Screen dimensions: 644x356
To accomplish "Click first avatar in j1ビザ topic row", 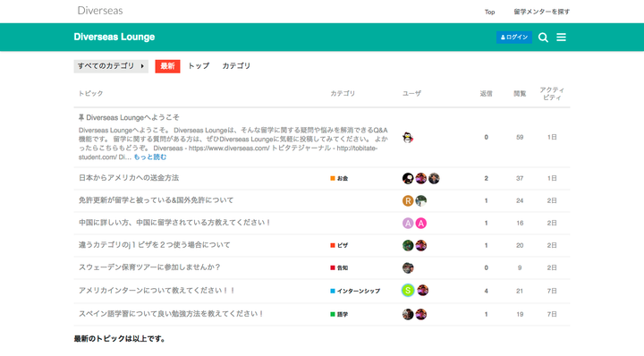I will tap(408, 246).
